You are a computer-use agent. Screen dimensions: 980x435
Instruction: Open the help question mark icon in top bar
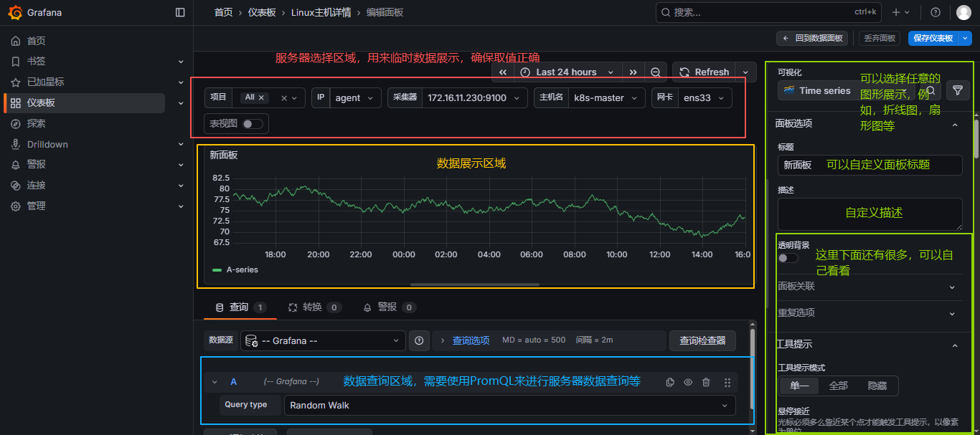pyautogui.click(x=936, y=12)
